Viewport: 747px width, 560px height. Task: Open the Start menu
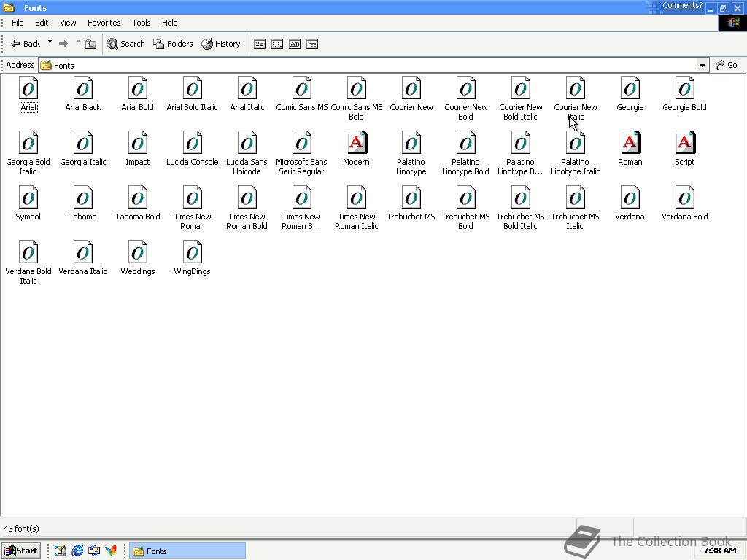point(21,551)
